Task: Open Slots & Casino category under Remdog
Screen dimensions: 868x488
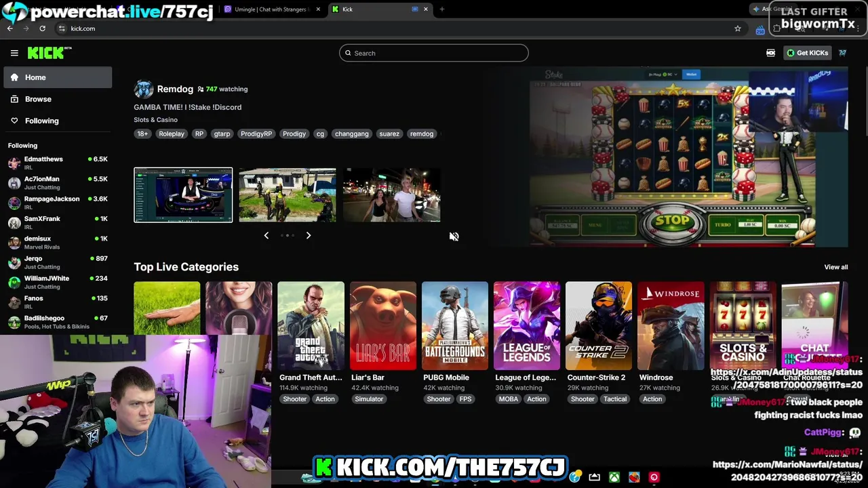Action: [x=155, y=120]
